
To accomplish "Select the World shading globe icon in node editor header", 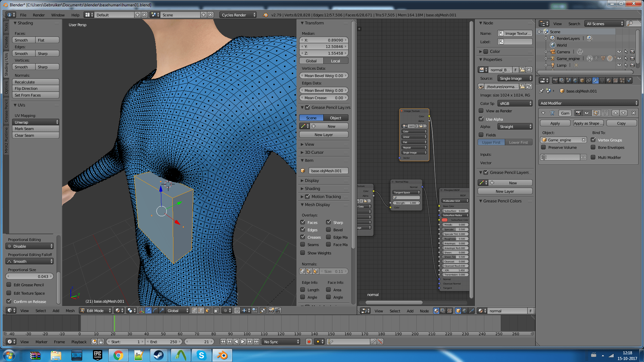I will click(x=465, y=311).
